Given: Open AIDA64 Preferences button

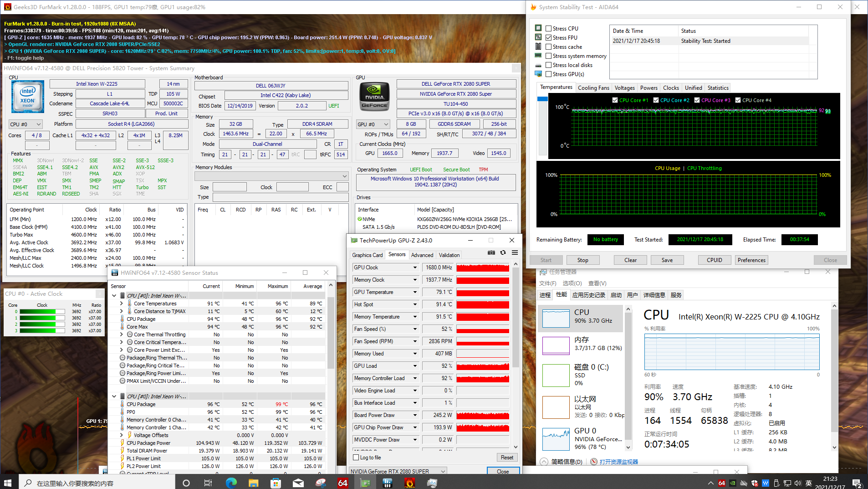Looking at the screenshot, I should click(x=751, y=260).
